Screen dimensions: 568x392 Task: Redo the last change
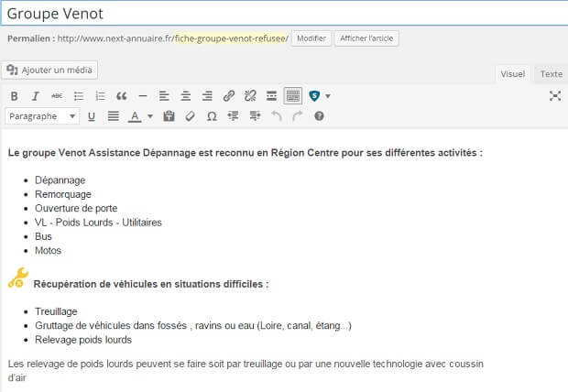coord(298,116)
